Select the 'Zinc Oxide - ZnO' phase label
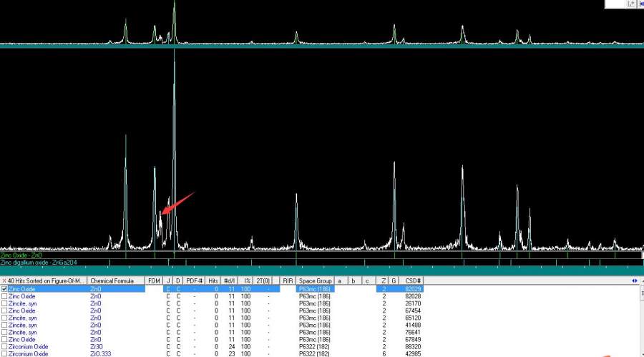 [21, 255]
